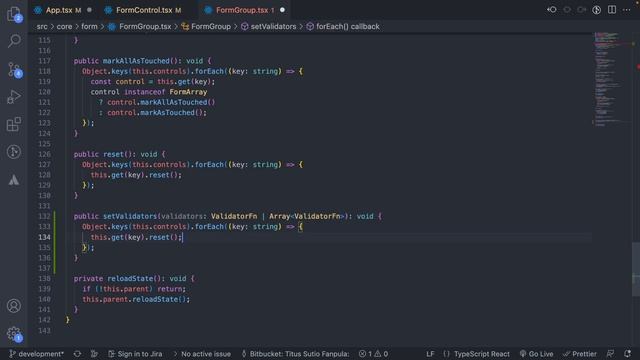The image size is (640, 360).
Task: Go to previous change arrow icon
Action: (x=552, y=10)
